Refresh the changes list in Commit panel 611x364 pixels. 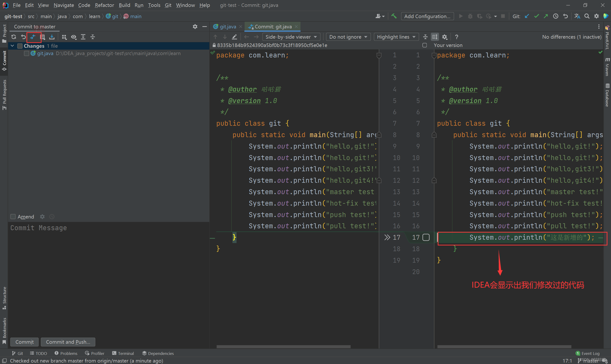tap(14, 37)
